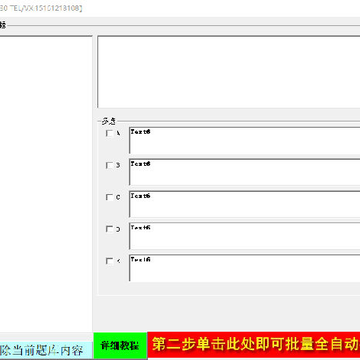Click the blank list panel on left
This screenshot has width=360, height=360.
[46, 183]
